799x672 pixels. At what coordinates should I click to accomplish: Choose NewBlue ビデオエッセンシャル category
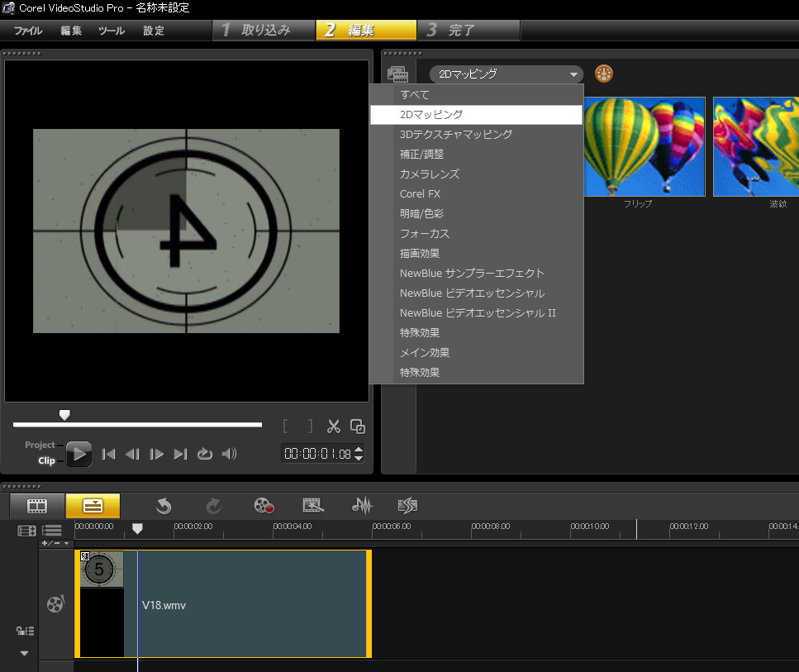pos(476,293)
